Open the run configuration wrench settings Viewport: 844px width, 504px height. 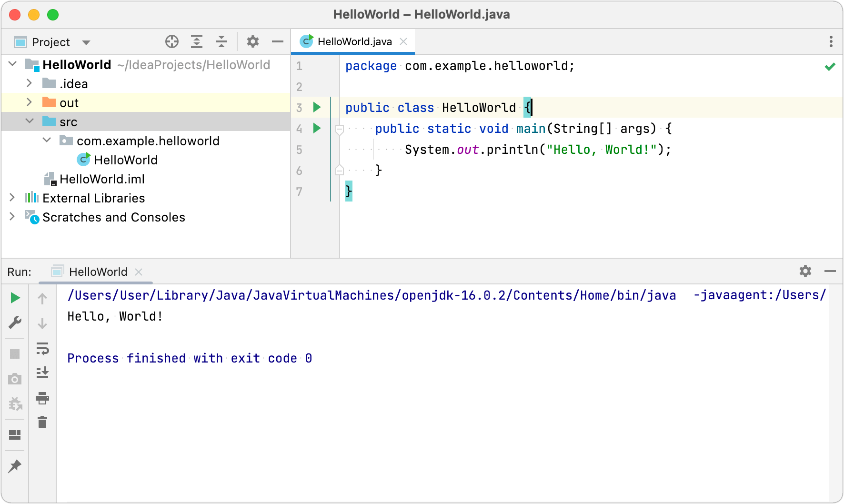pyautogui.click(x=15, y=323)
